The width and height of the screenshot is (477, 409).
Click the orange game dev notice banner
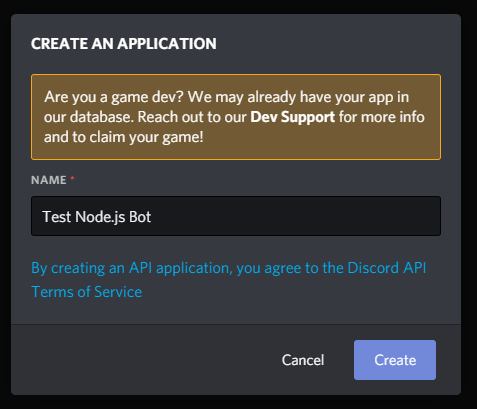236,117
